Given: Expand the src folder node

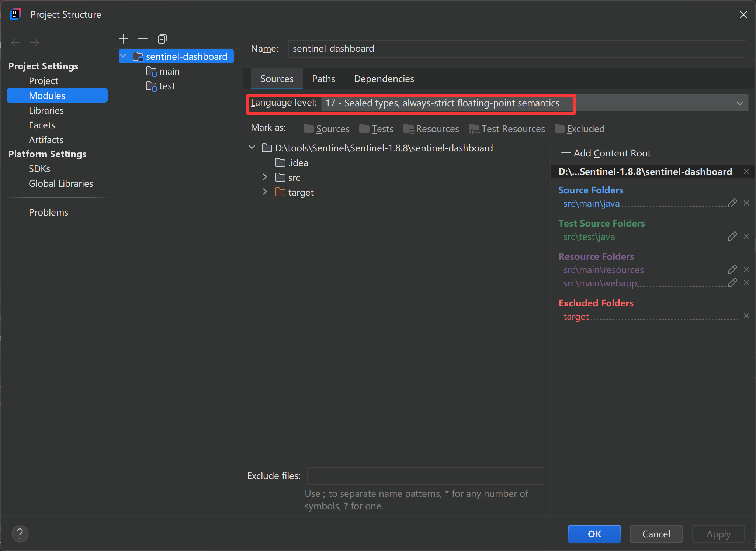Looking at the screenshot, I should pos(265,177).
